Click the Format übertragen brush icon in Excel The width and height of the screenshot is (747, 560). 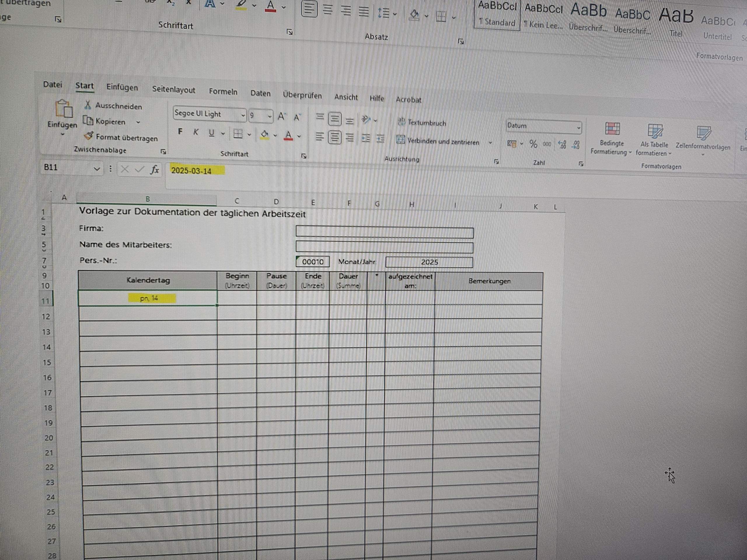(89, 136)
